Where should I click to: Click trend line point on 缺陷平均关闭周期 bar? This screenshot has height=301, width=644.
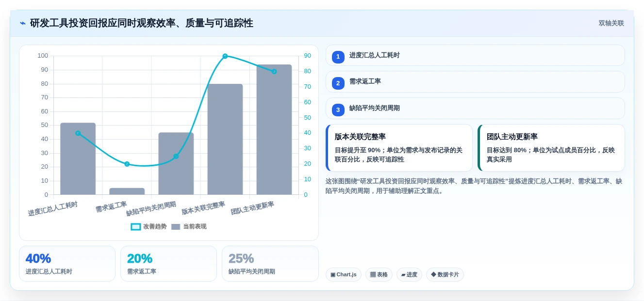[176, 156]
